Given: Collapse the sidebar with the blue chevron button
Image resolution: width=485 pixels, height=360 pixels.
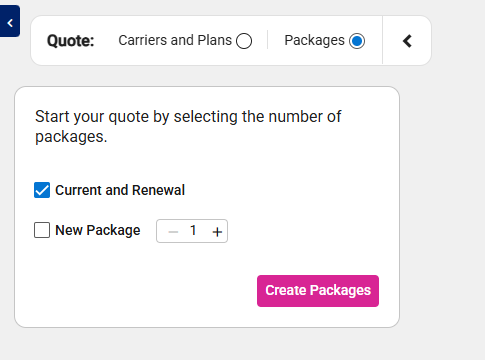Looking at the screenshot, I should (x=10, y=21).
